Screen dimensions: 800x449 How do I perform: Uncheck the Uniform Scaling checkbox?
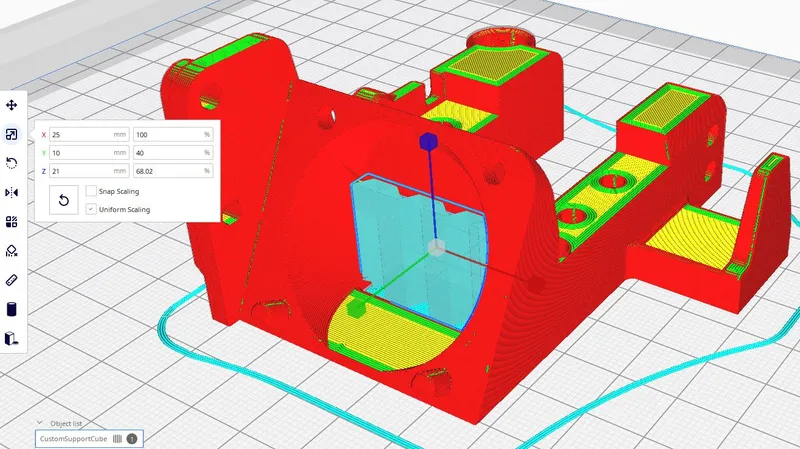click(x=92, y=209)
